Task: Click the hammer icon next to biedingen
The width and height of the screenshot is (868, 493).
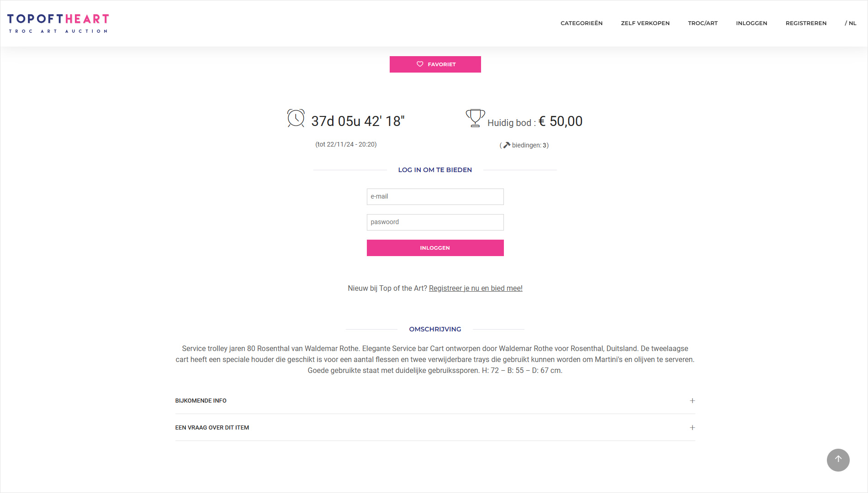Action: pos(507,145)
